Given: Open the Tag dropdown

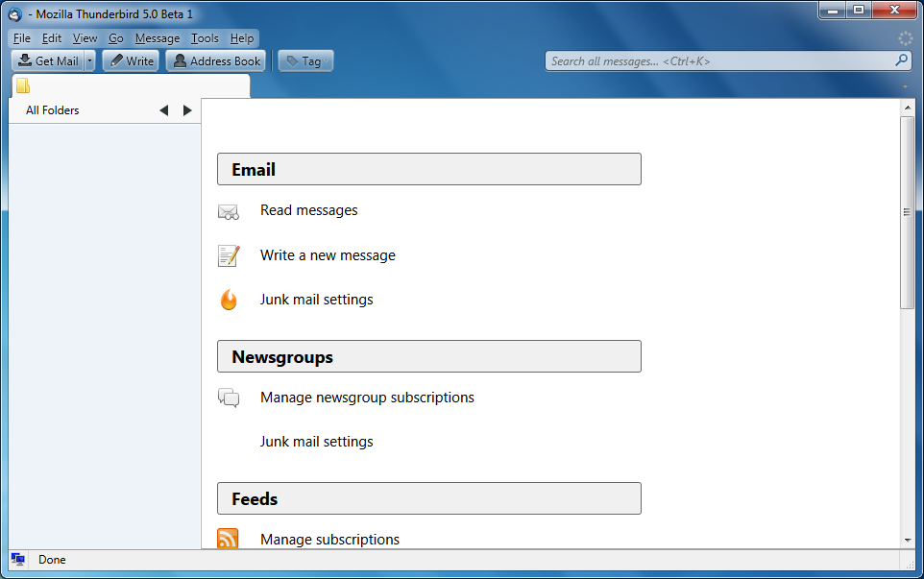Looking at the screenshot, I should tap(305, 60).
